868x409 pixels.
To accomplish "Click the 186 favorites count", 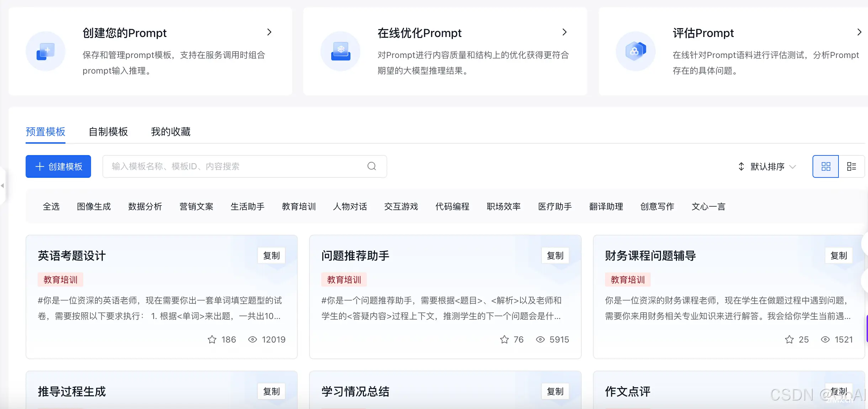I will [x=229, y=340].
